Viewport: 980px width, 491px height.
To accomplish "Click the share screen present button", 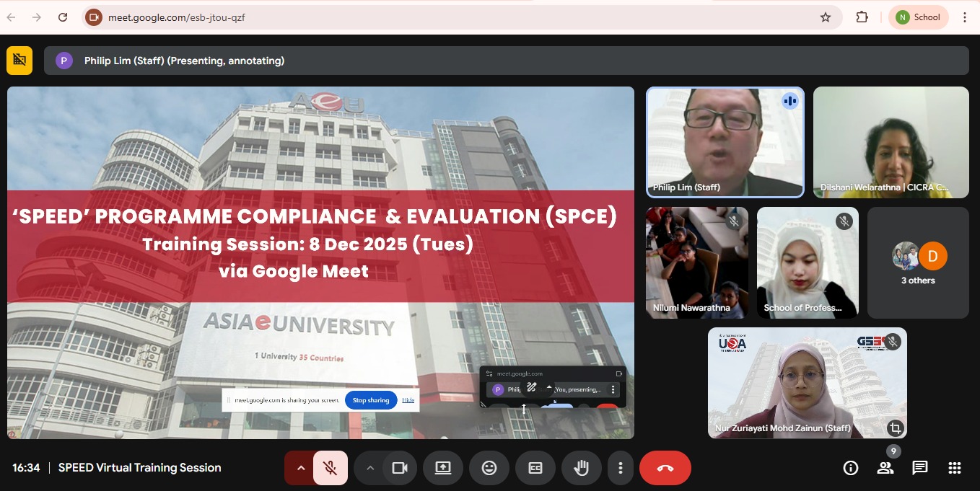I will click(443, 468).
